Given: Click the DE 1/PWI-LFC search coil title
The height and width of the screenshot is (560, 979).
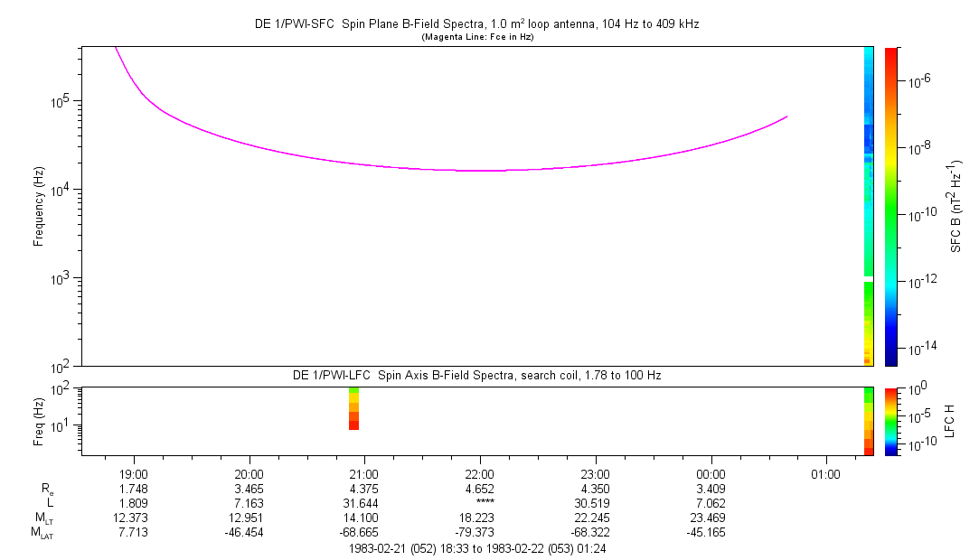Looking at the screenshot, I should pyautogui.click(x=476, y=375).
